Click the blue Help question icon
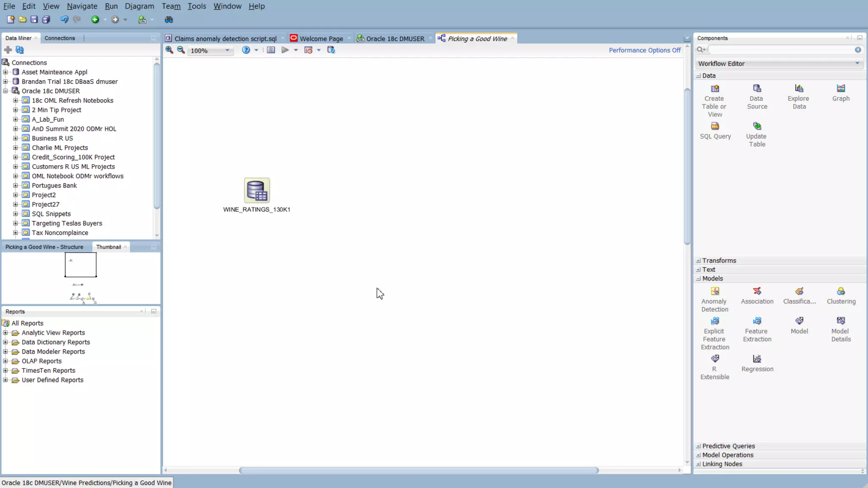 click(246, 50)
